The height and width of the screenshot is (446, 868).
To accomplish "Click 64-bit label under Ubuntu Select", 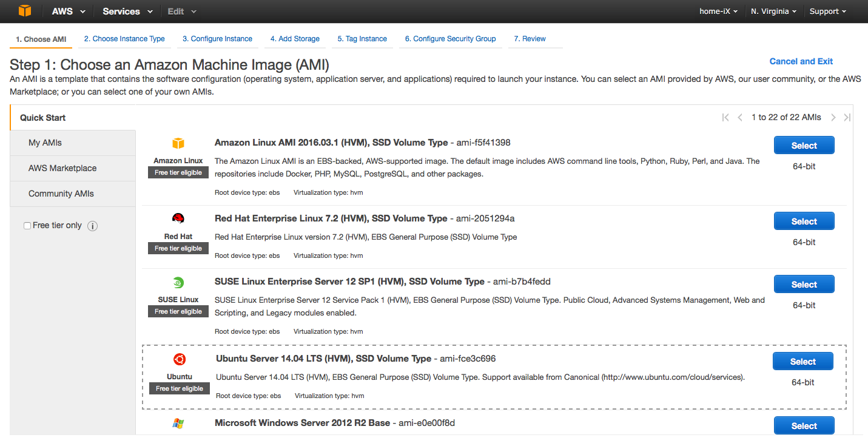I will click(x=803, y=382).
